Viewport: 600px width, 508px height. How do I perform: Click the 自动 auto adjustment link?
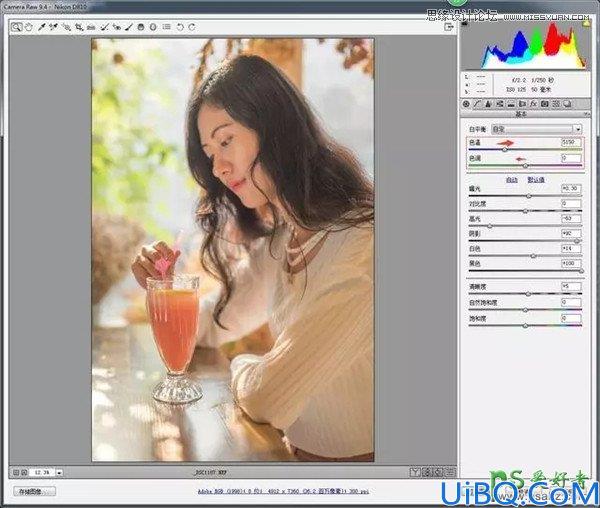[512, 179]
